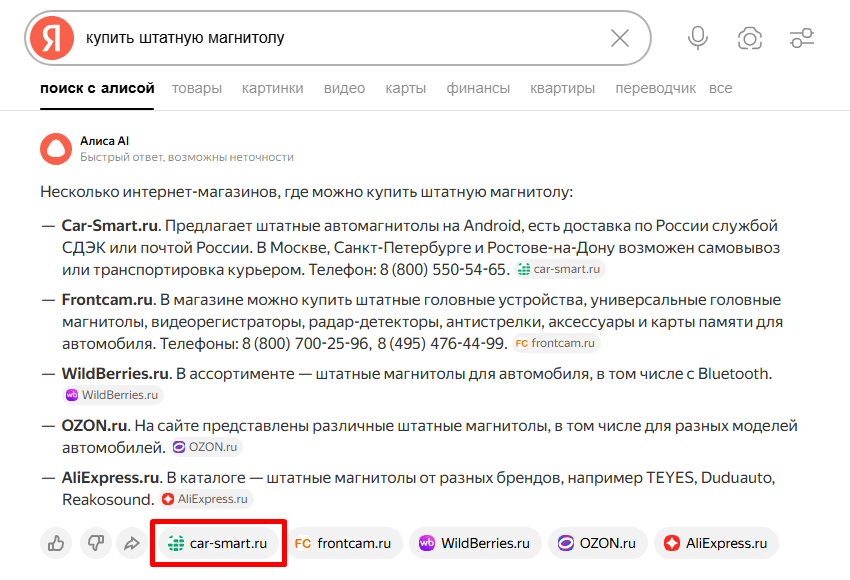Select the видео tab
The height and width of the screenshot is (580, 850).
point(344,88)
